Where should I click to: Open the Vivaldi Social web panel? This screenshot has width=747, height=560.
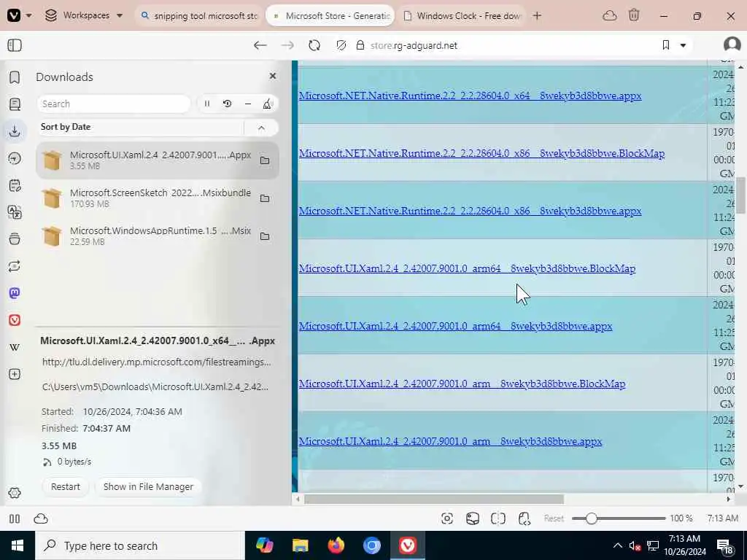pyautogui.click(x=15, y=320)
